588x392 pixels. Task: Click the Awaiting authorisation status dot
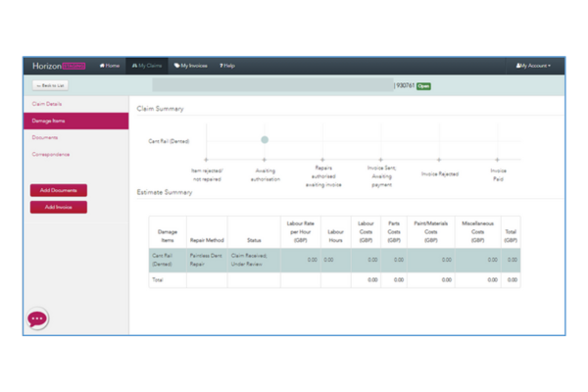click(x=265, y=140)
